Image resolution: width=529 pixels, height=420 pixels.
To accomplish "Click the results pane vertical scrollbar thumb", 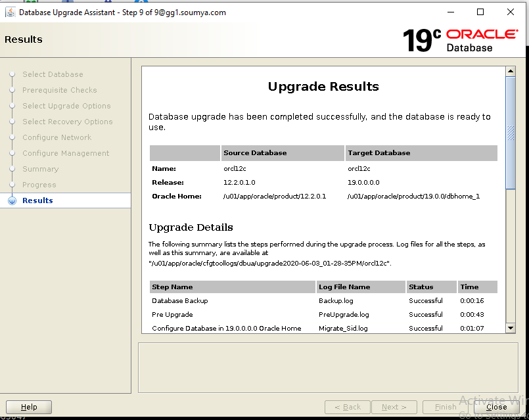I will pos(511,133).
